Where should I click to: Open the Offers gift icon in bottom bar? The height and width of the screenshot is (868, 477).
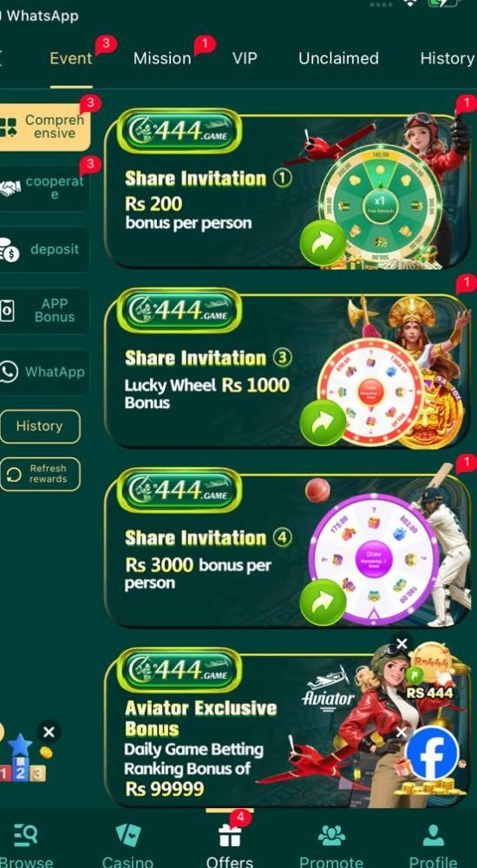click(x=230, y=837)
